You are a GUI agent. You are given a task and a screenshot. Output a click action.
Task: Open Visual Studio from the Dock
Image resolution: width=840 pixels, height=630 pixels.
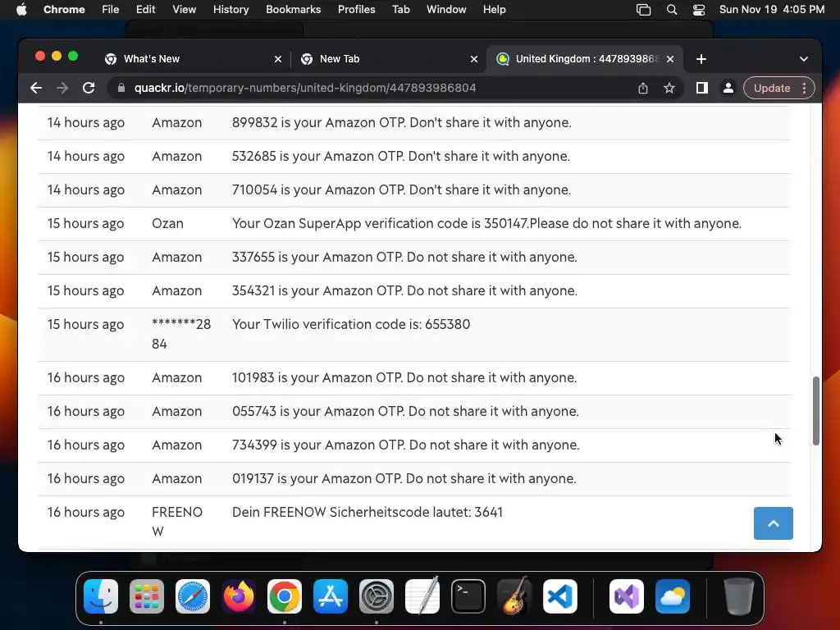pyautogui.click(x=626, y=596)
